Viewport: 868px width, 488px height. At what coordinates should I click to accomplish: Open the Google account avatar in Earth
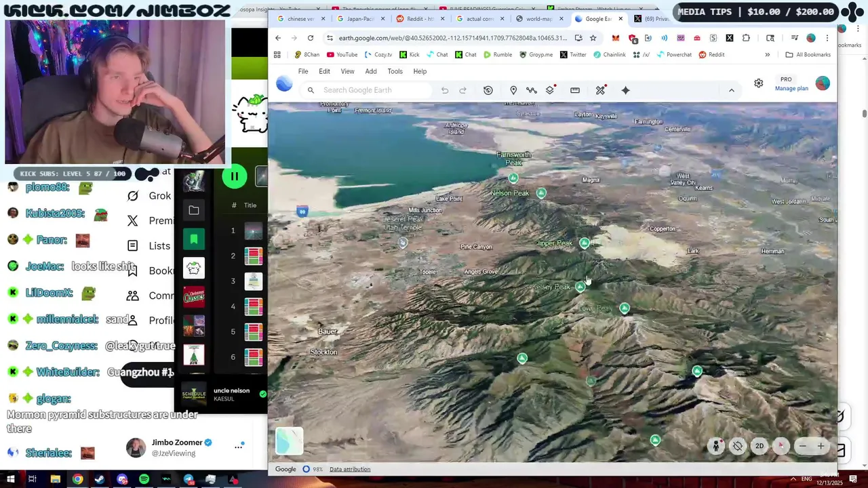[x=823, y=83]
